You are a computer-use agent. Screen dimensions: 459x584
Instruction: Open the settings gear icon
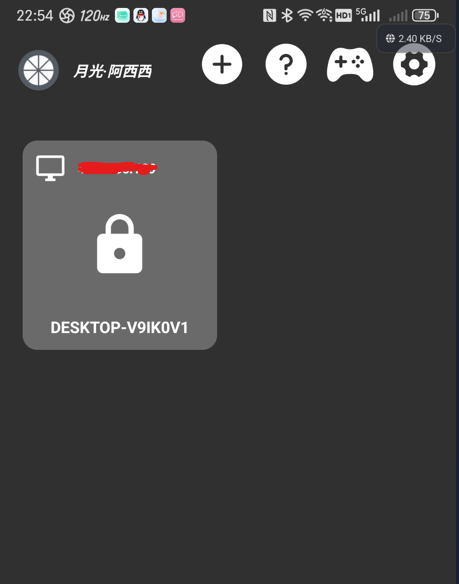(x=414, y=64)
